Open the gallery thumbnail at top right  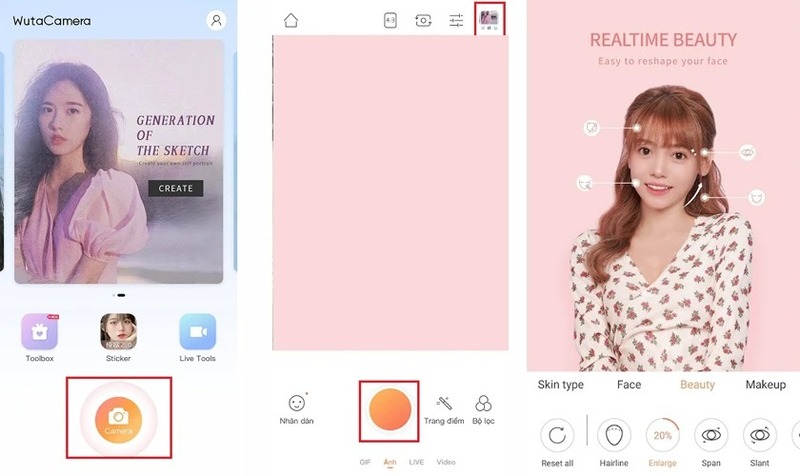489,19
